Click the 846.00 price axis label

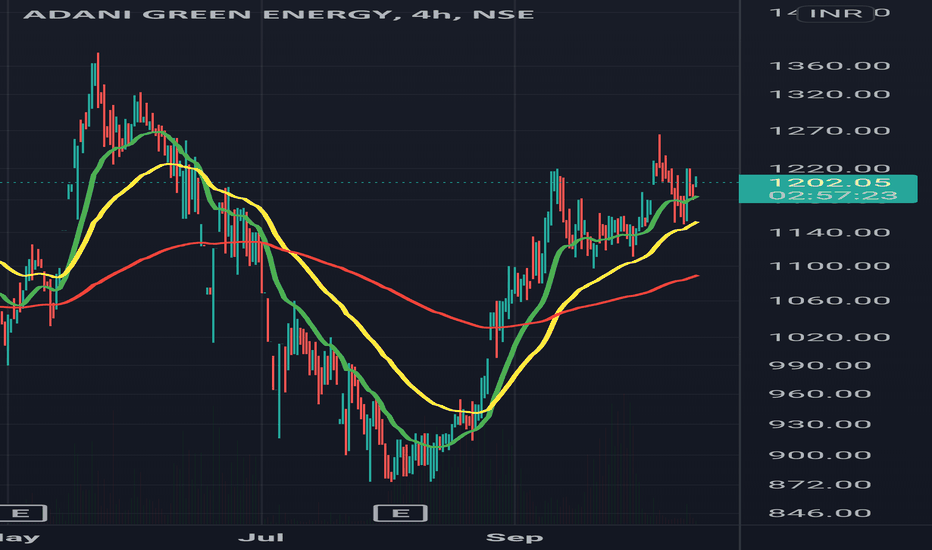pos(820,513)
